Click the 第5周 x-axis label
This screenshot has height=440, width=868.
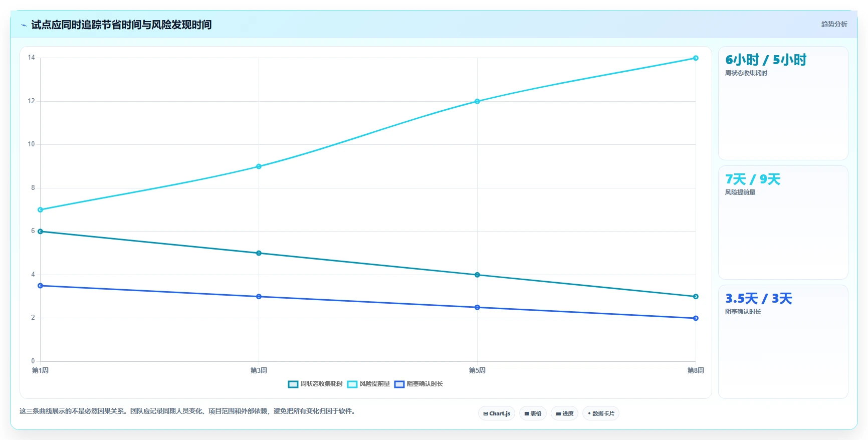coord(477,370)
